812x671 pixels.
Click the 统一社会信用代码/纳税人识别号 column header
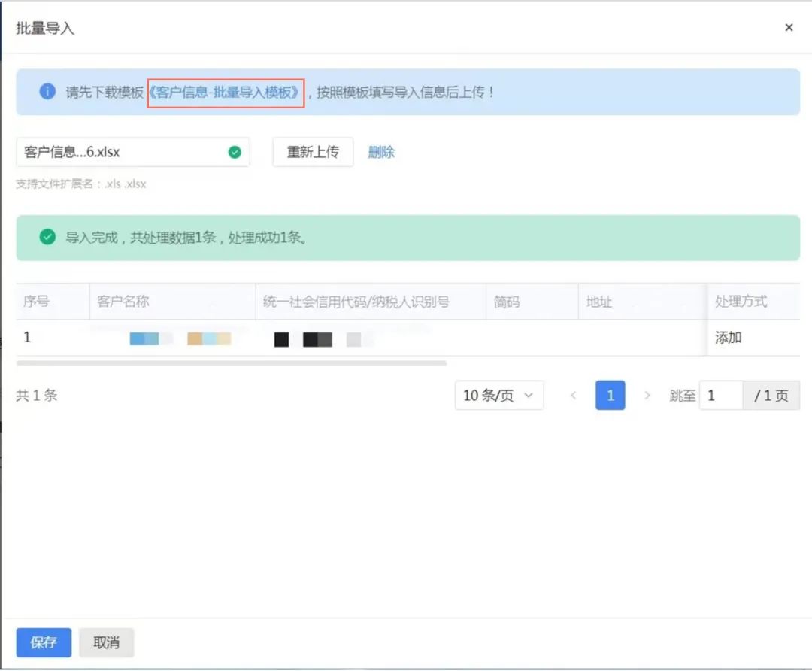356,302
